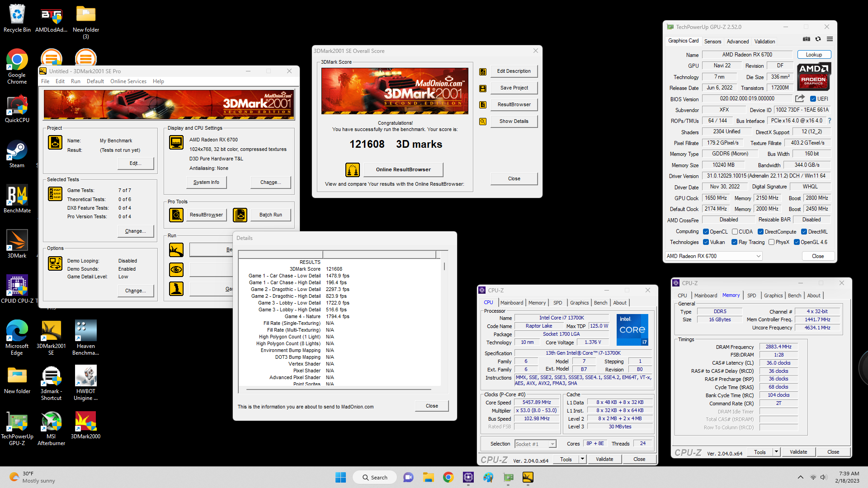Toggle the OpenGL 4.6 checkbox

(797, 242)
